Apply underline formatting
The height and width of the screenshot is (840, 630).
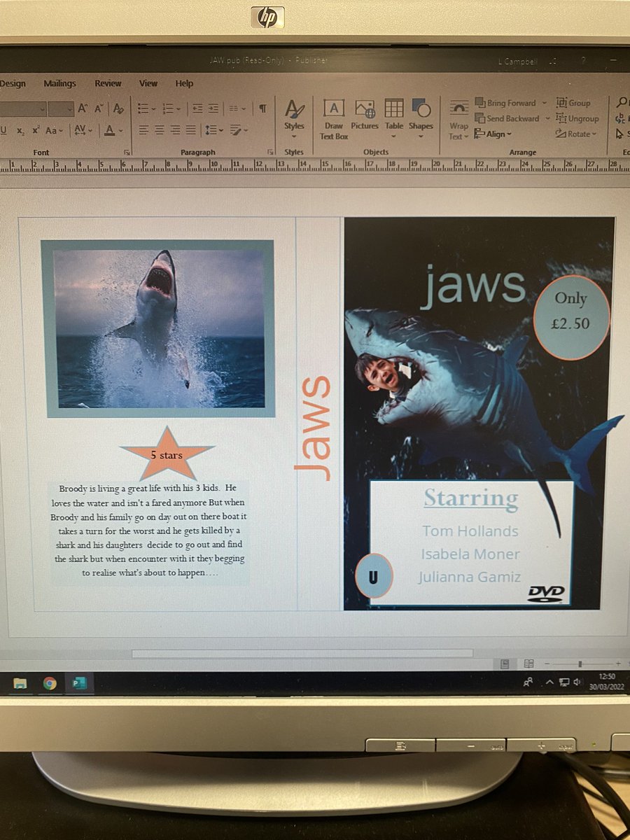click(x=3, y=130)
